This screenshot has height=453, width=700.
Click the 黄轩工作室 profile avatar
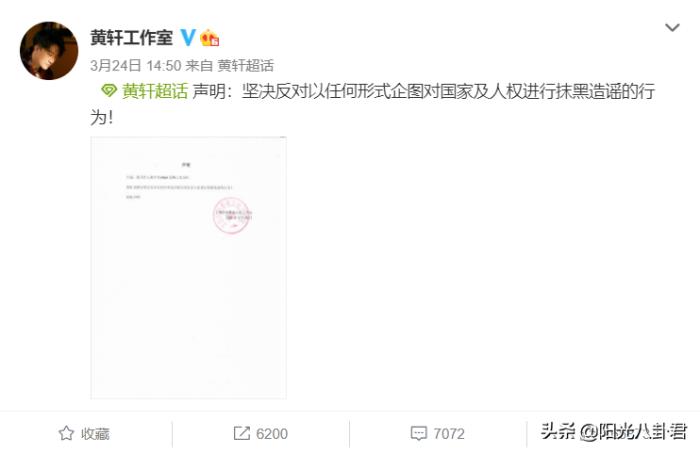click(x=49, y=50)
